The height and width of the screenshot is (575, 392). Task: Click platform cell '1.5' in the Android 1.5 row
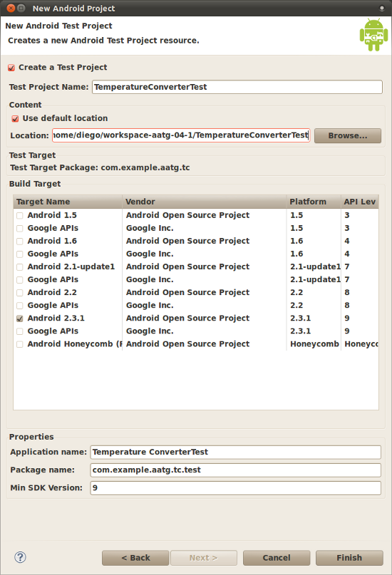click(296, 215)
